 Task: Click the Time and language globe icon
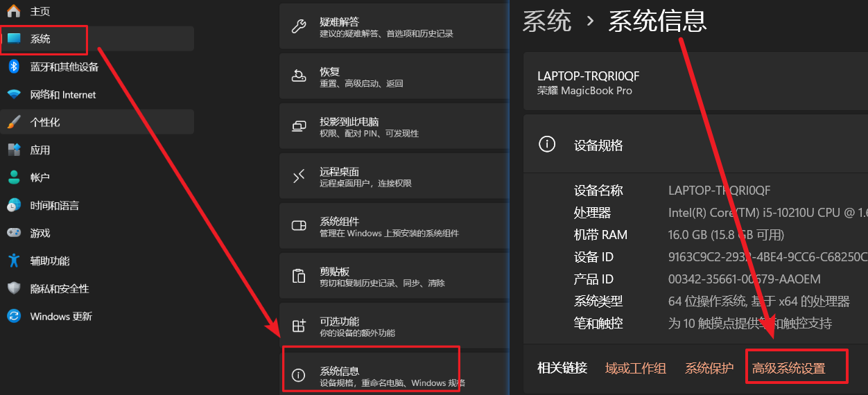(x=14, y=205)
